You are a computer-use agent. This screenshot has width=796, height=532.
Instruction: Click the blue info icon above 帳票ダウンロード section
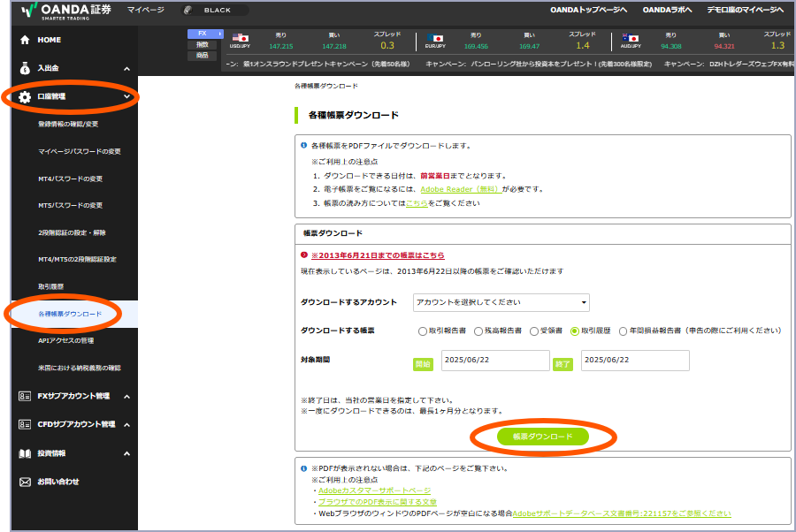coord(303,146)
